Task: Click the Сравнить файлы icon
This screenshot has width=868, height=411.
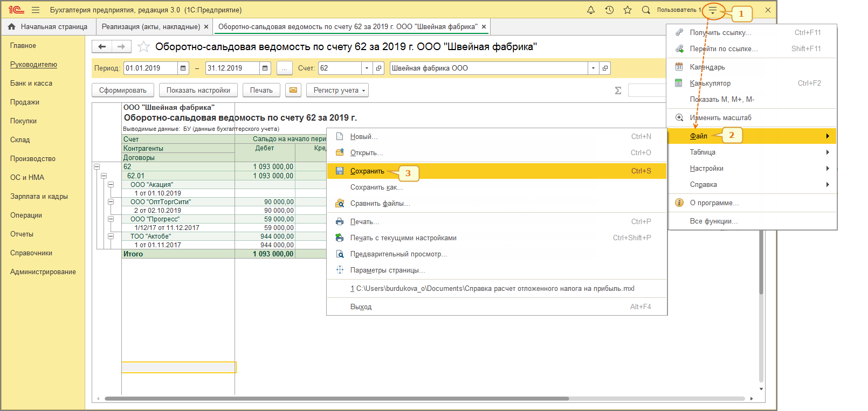Action: (x=340, y=203)
